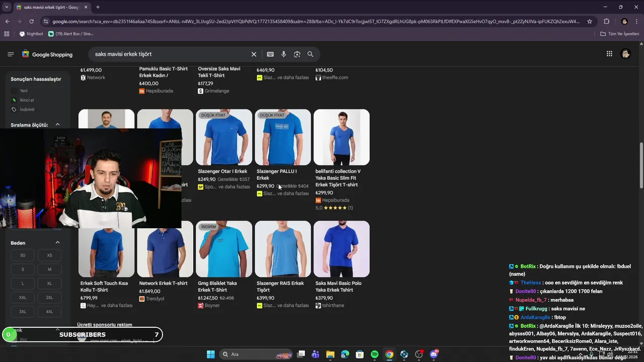Open the Chrome profile avatar in the toolbar
Image resolution: width=644 pixels, height=362 pixels.
click(624, 22)
